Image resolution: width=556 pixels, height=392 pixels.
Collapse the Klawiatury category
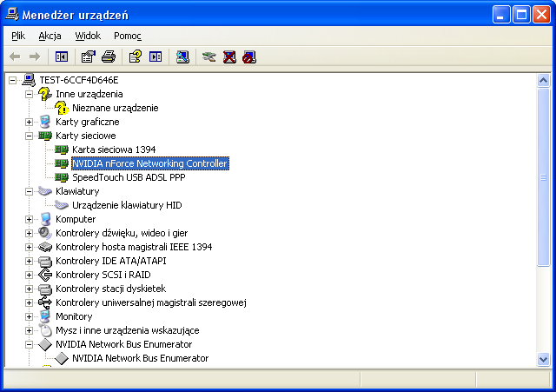coord(29,191)
